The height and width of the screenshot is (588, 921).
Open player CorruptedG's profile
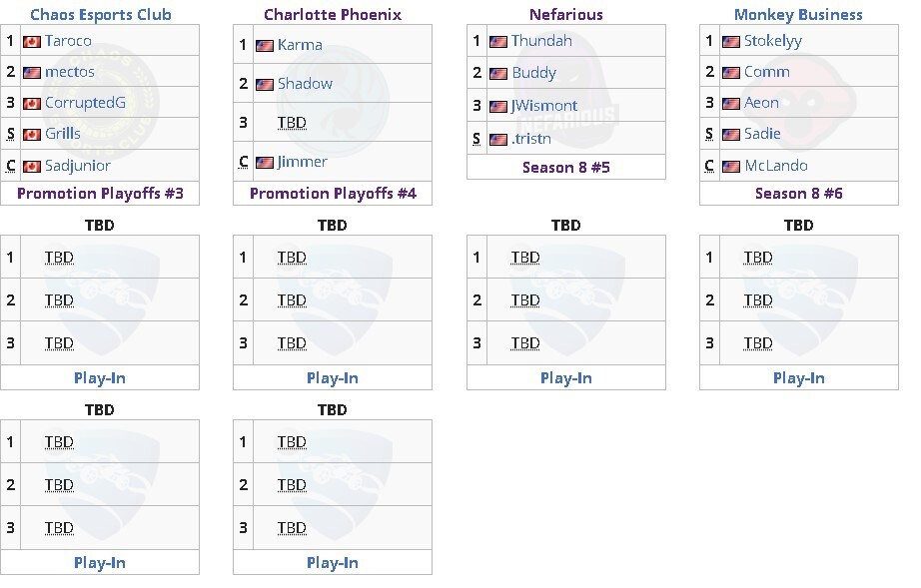pos(85,103)
